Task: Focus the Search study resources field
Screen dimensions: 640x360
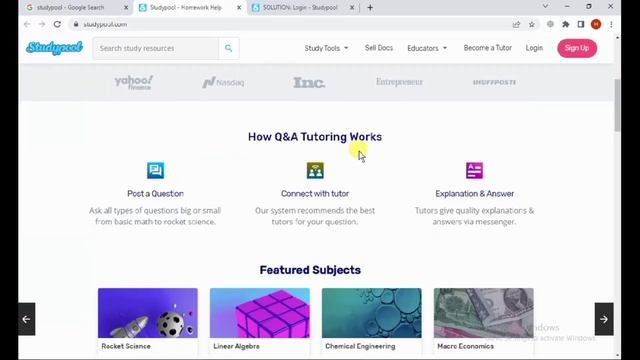Action: [x=156, y=48]
